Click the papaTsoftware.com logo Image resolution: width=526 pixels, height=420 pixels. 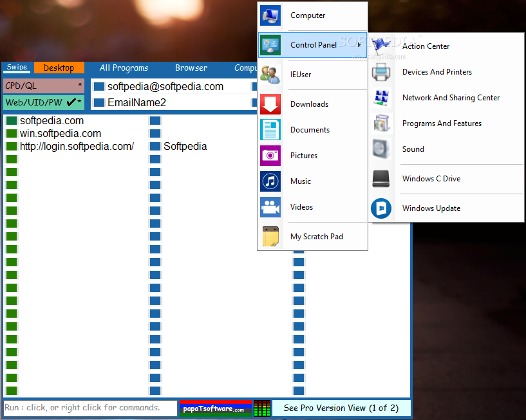pyautogui.click(x=216, y=408)
